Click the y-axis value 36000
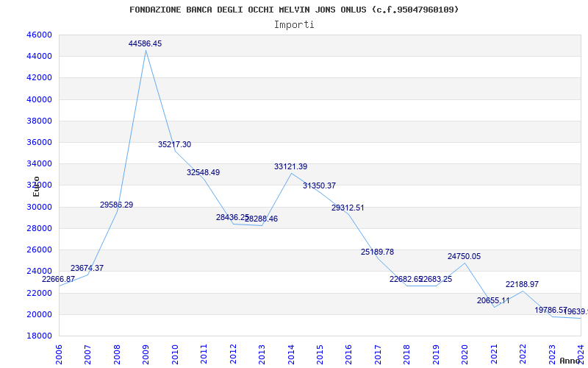This screenshot has height=368, width=588. [39, 142]
